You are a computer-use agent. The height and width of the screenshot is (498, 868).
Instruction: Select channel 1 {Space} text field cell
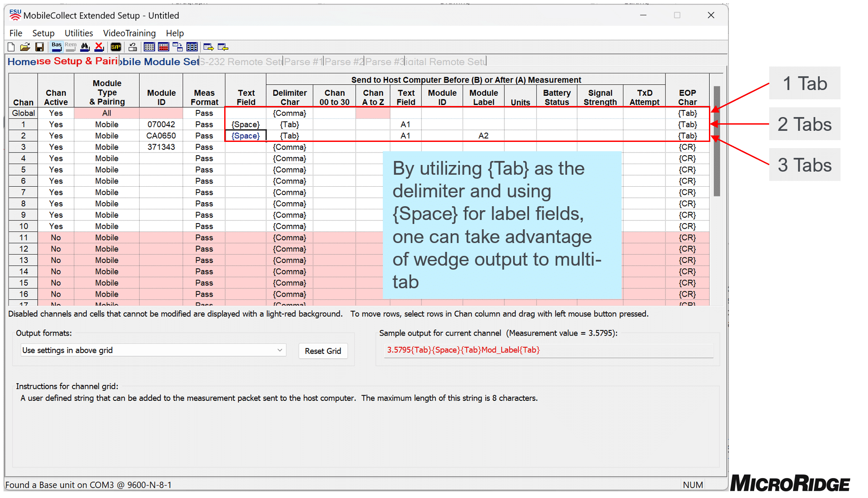(x=246, y=125)
